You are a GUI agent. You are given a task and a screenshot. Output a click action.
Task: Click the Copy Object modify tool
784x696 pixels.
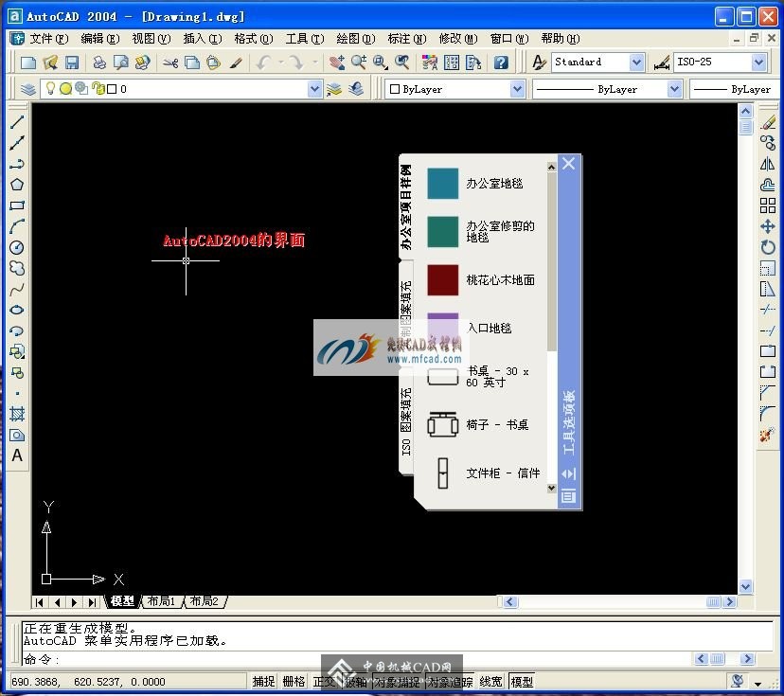(768, 142)
